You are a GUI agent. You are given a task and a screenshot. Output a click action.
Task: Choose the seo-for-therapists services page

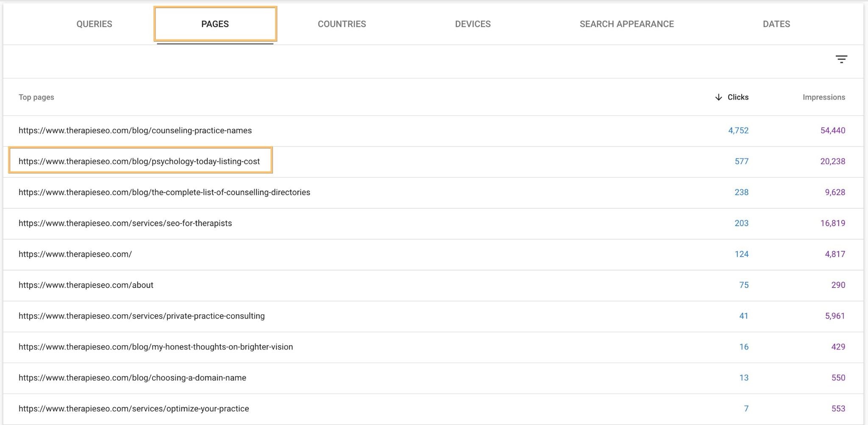pos(125,224)
